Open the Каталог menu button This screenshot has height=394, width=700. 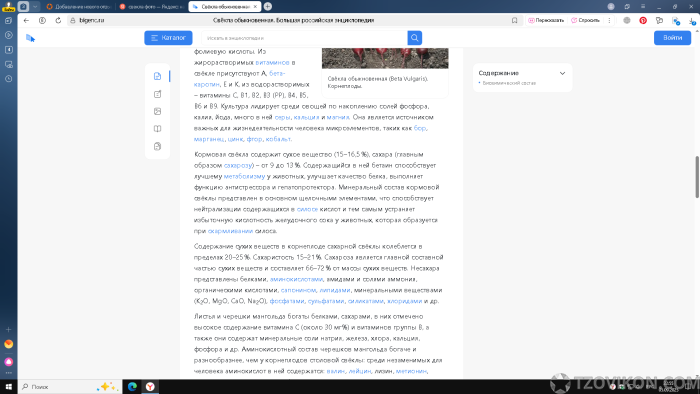point(168,38)
